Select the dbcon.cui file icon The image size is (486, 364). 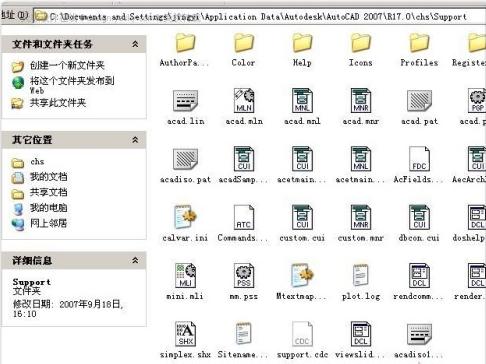click(x=419, y=217)
